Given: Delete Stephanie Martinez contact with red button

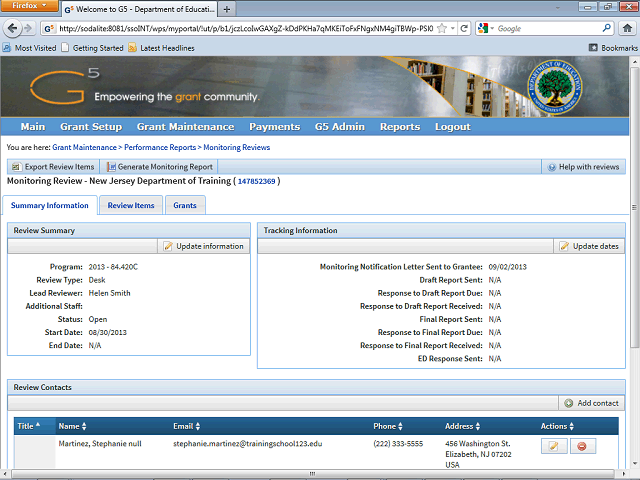Looking at the screenshot, I should pyautogui.click(x=582, y=446).
